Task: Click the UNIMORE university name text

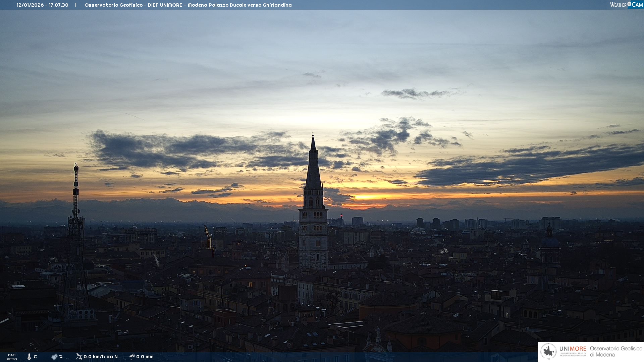Action: [573, 349]
